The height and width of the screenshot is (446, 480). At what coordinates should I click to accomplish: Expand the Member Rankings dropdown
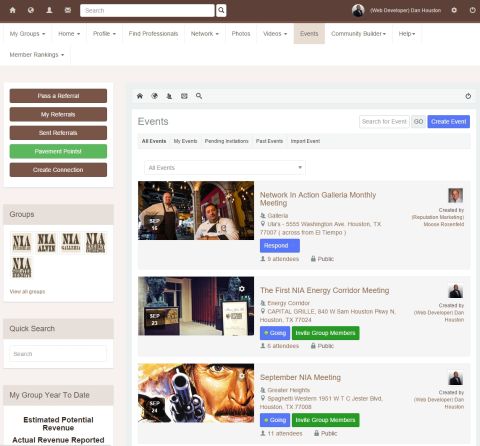click(37, 55)
